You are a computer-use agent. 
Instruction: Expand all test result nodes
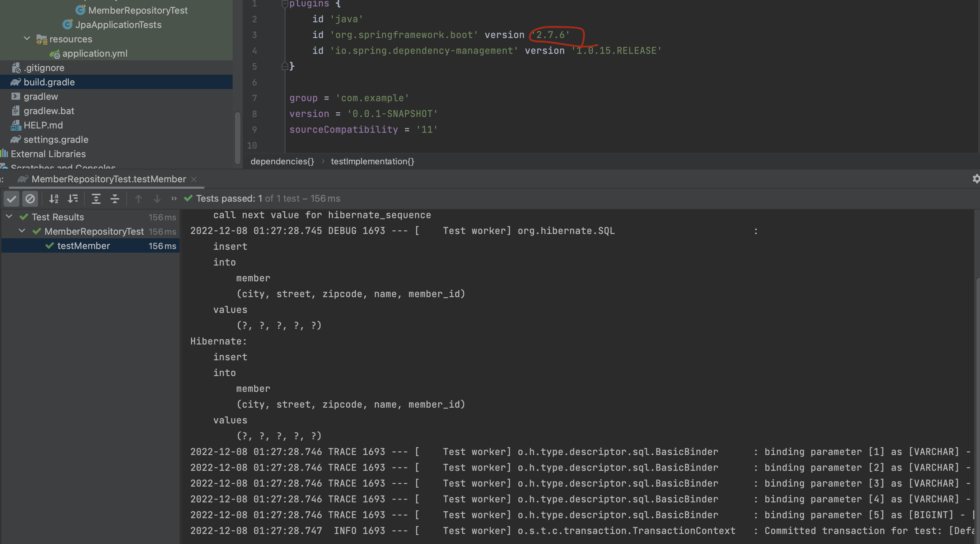pos(96,198)
